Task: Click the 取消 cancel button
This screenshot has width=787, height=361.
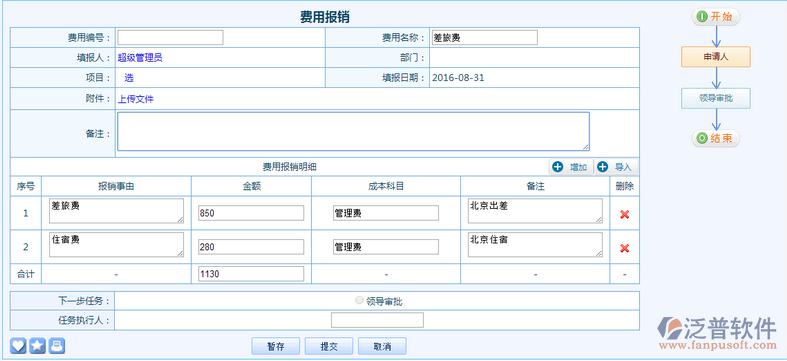Action: 382,346
